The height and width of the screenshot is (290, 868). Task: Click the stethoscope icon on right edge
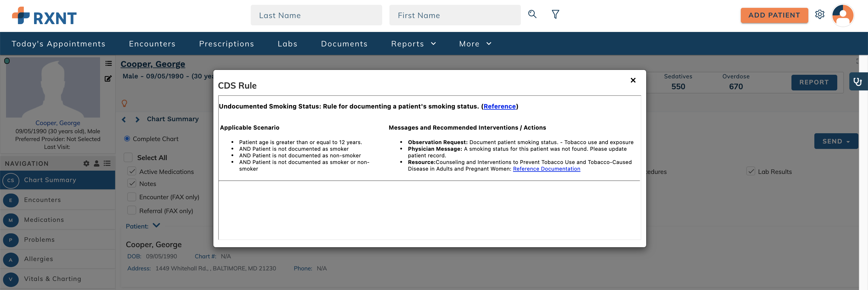coord(857,82)
